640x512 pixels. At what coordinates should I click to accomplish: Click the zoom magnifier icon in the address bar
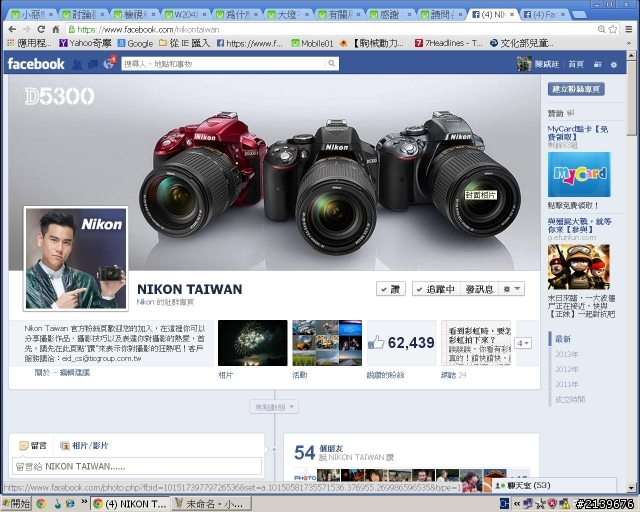[x=601, y=29]
